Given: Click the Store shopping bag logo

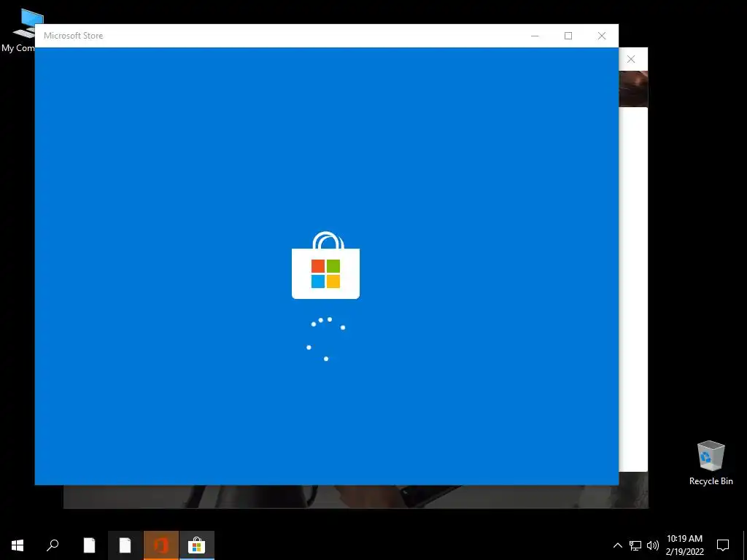Looking at the screenshot, I should click(326, 265).
